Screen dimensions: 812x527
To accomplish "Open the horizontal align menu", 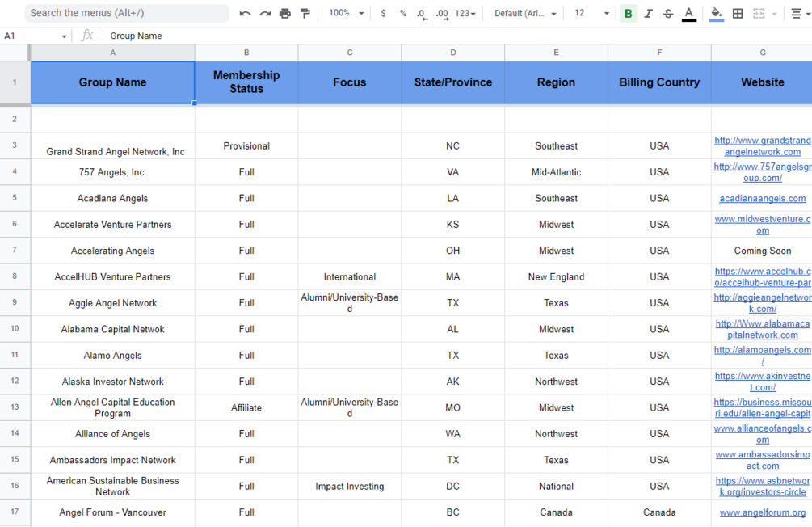I will [x=800, y=14].
